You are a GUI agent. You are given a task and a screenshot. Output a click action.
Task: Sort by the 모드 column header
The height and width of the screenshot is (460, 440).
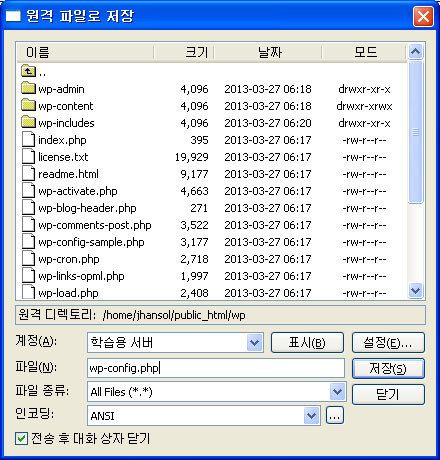click(x=364, y=52)
